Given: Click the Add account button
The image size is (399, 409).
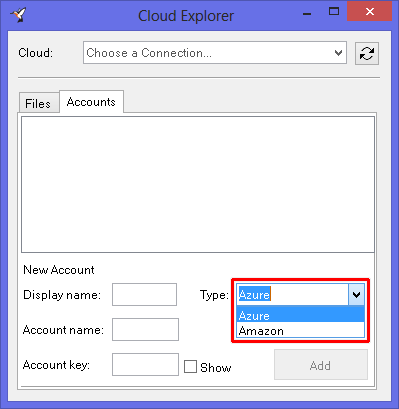Looking at the screenshot, I should pyautogui.click(x=321, y=365).
